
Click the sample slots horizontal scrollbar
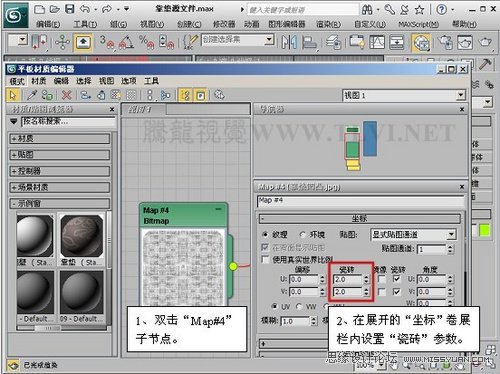[62, 328]
